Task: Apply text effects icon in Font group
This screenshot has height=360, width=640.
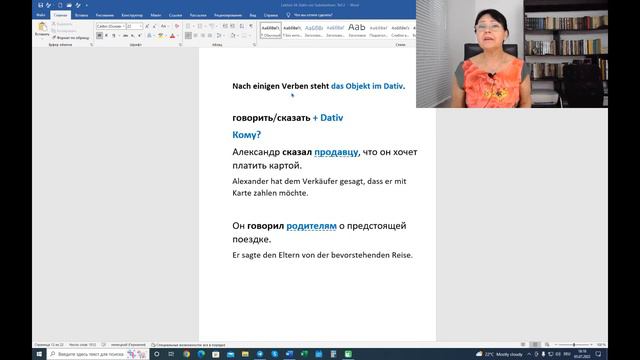Action: (x=150, y=36)
